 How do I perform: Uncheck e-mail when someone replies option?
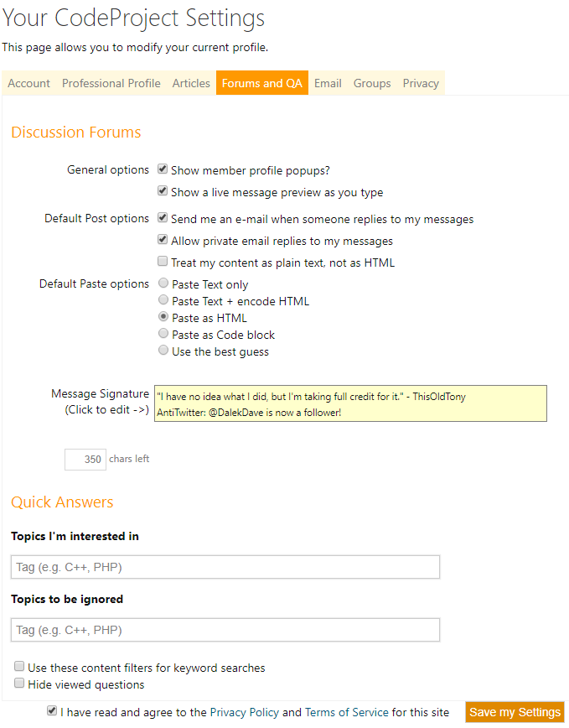[163, 218]
